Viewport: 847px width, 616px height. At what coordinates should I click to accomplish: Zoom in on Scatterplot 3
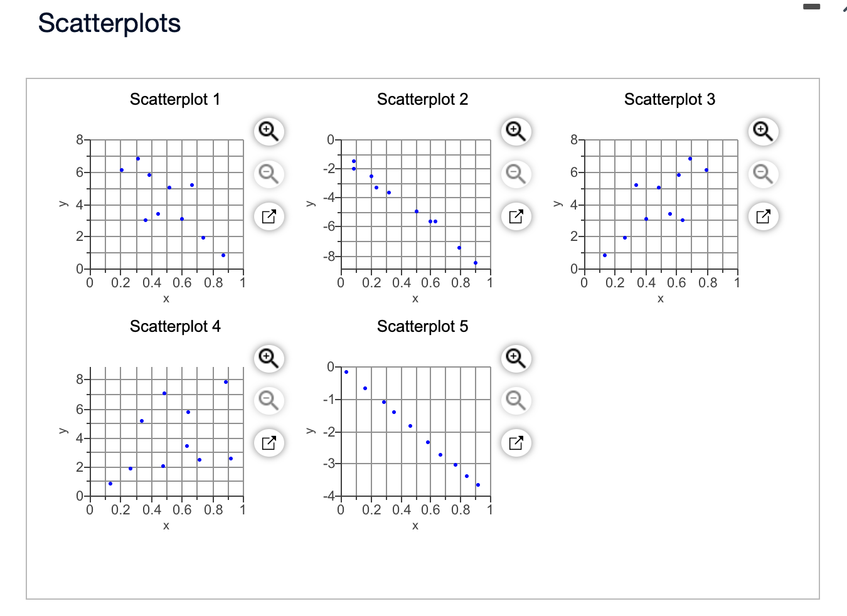(x=763, y=132)
